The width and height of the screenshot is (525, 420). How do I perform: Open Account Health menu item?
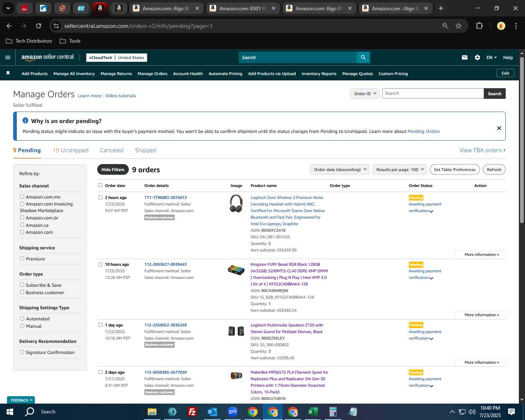pyautogui.click(x=188, y=74)
